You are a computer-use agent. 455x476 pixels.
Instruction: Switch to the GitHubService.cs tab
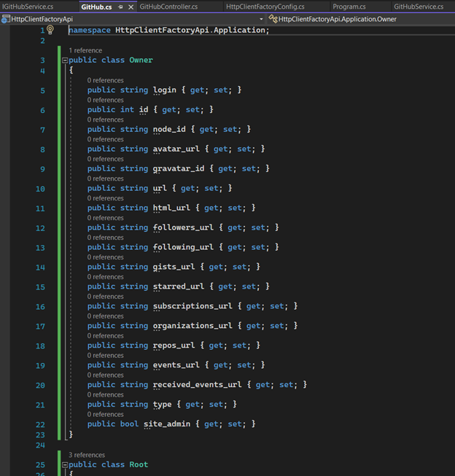tap(419, 7)
